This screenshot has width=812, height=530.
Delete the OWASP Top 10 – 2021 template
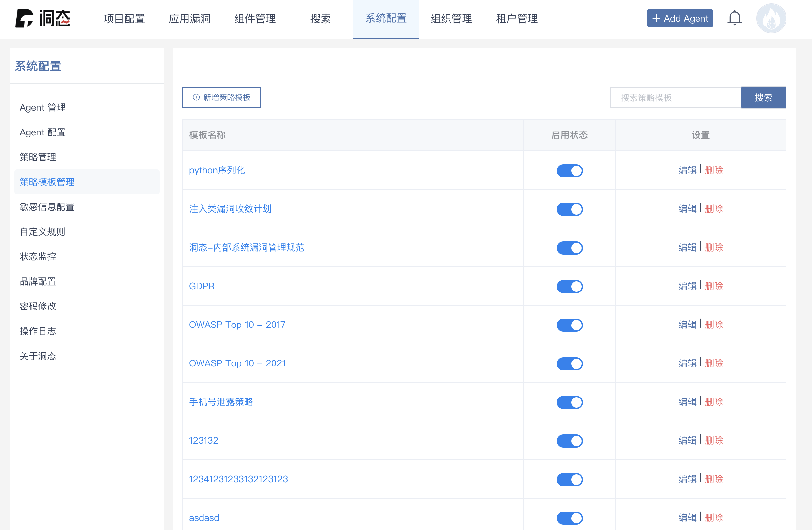coord(714,363)
